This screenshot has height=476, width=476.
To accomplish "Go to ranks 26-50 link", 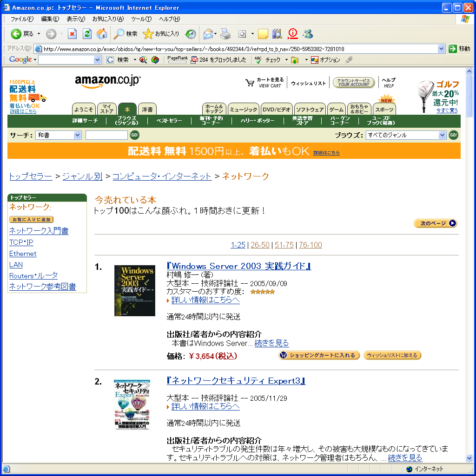I will coord(260,245).
